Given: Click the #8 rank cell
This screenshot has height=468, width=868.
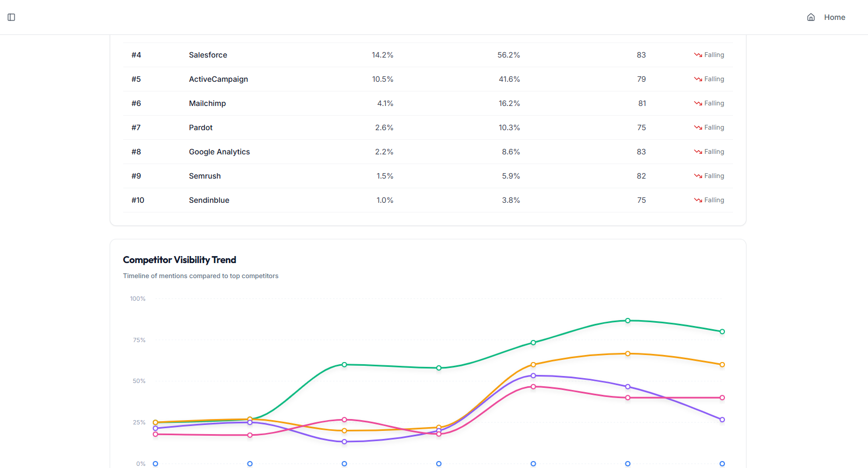Looking at the screenshot, I should [136, 152].
